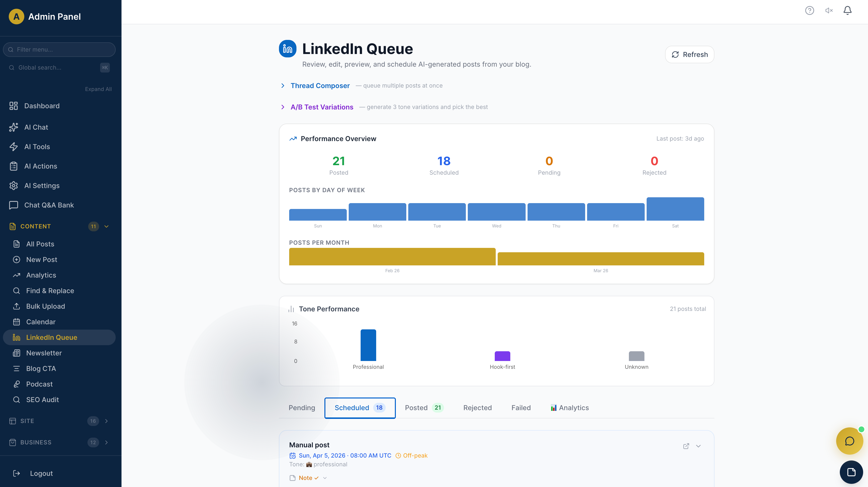The width and height of the screenshot is (868, 487).
Task: Switch to the Posted tab
Action: point(417,408)
